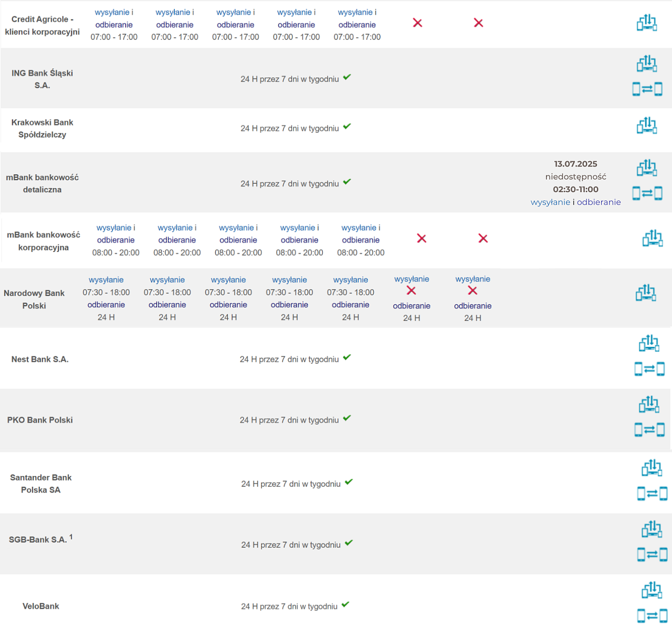Select the ING Bank Śląski S.A. name

43,79
